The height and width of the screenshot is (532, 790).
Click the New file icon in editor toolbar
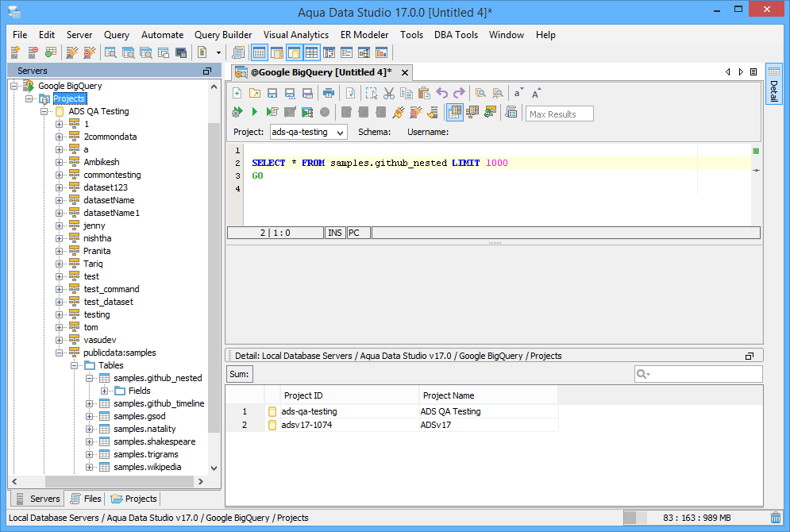[x=237, y=93]
